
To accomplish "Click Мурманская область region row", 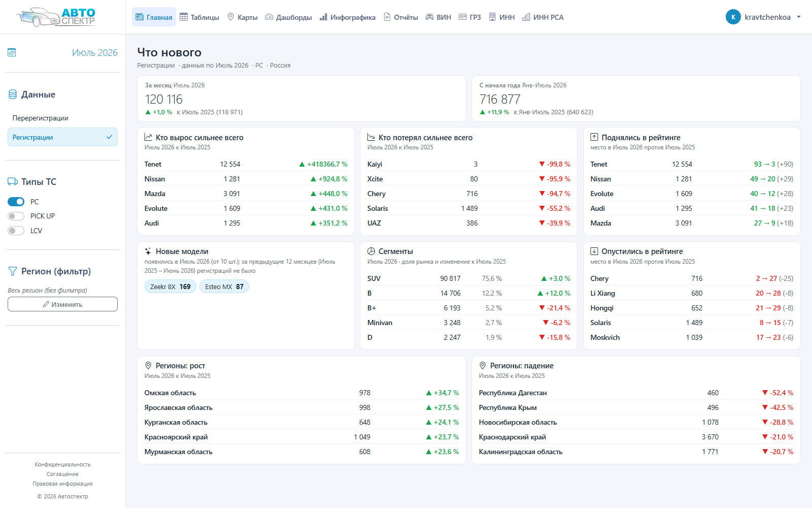I will click(x=301, y=452).
